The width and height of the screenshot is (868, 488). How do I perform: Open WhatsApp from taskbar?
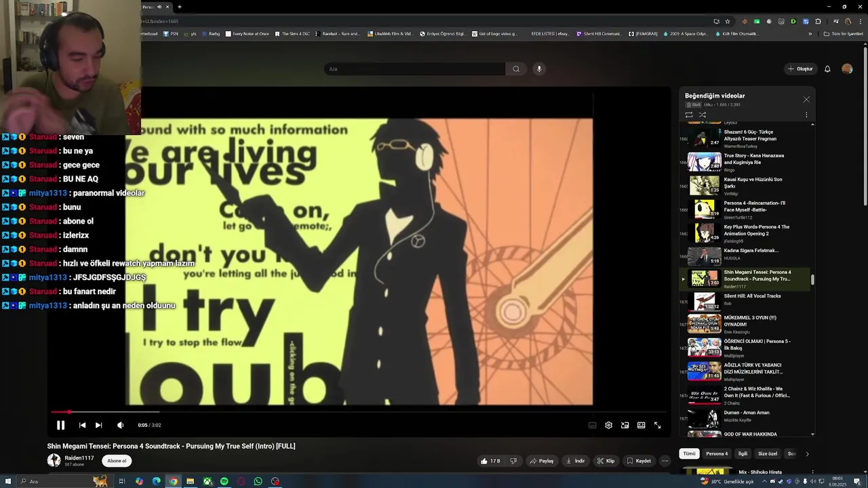pos(258,481)
